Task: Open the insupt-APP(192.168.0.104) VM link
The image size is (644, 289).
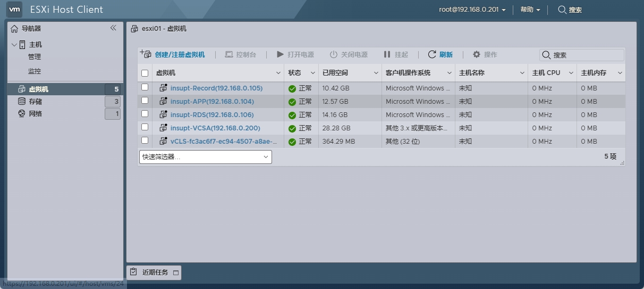Action: [x=212, y=101]
